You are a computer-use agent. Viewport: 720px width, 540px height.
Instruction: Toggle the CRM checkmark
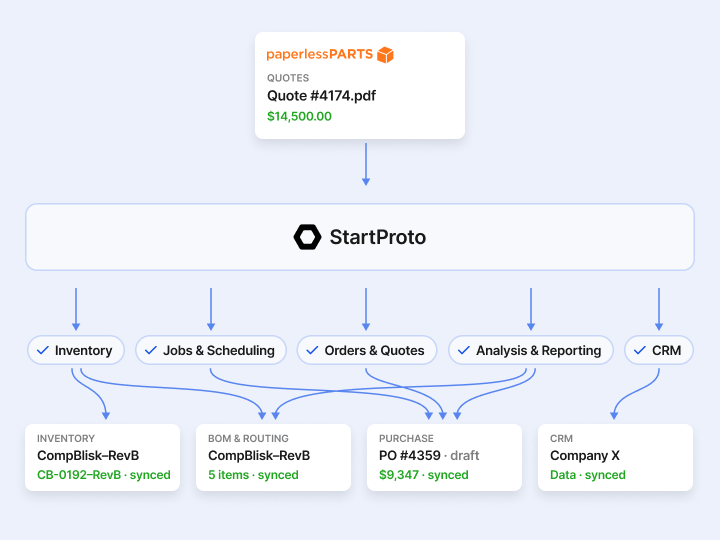click(x=640, y=350)
